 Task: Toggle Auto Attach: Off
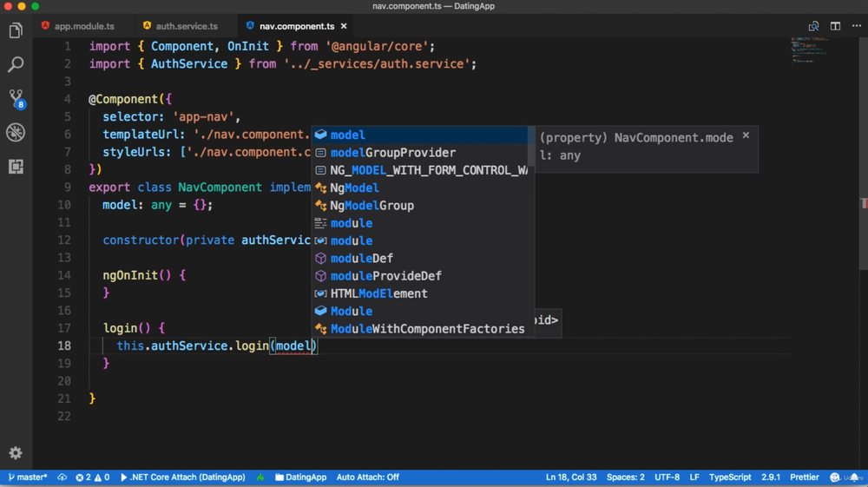pyautogui.click(x=367, y=477)
